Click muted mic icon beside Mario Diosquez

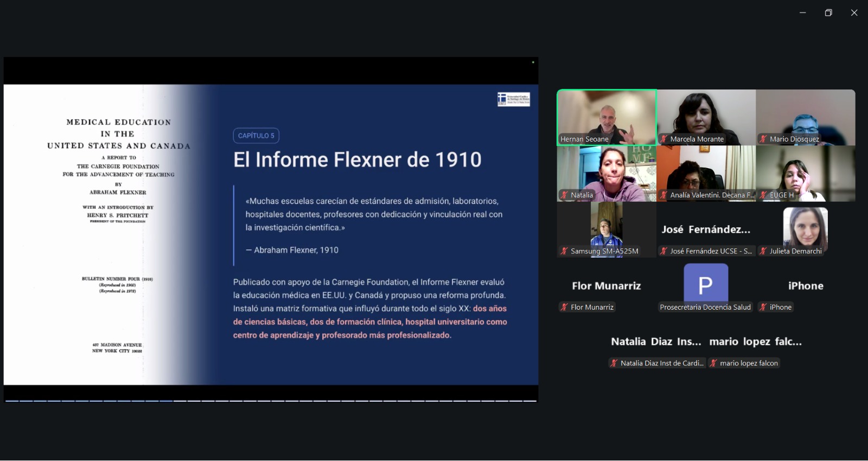tap(763, 139)
